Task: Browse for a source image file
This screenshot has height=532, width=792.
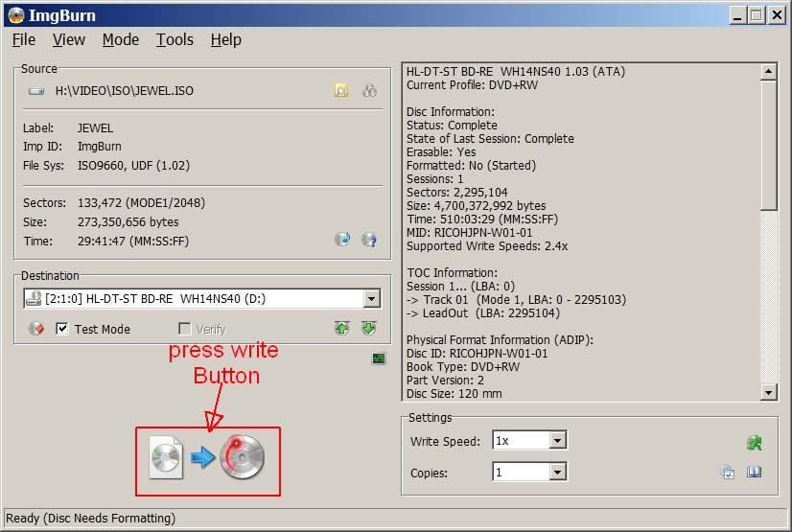Action: point(341,90)
